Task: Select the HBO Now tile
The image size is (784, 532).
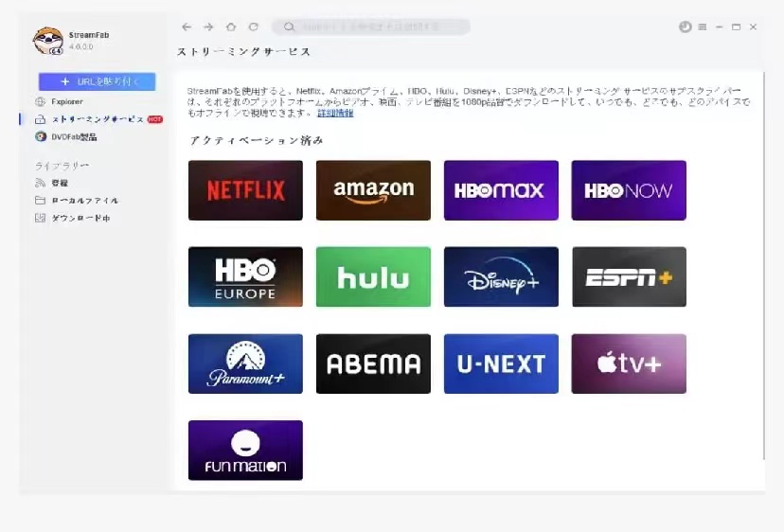Action: (629, 190)
